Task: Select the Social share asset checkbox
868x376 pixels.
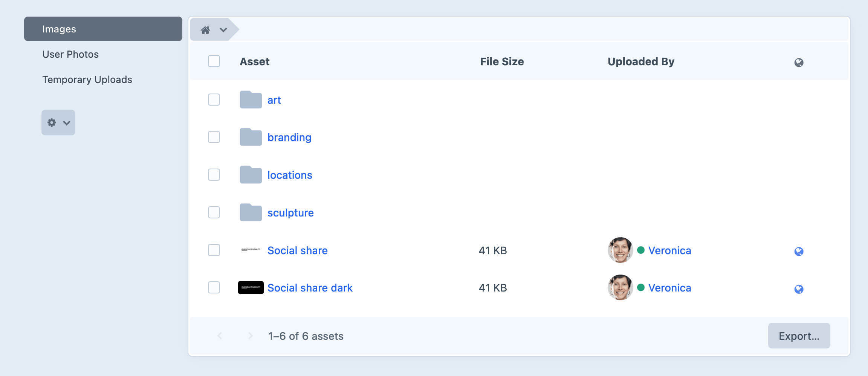Action: click(x=214, y=250)
